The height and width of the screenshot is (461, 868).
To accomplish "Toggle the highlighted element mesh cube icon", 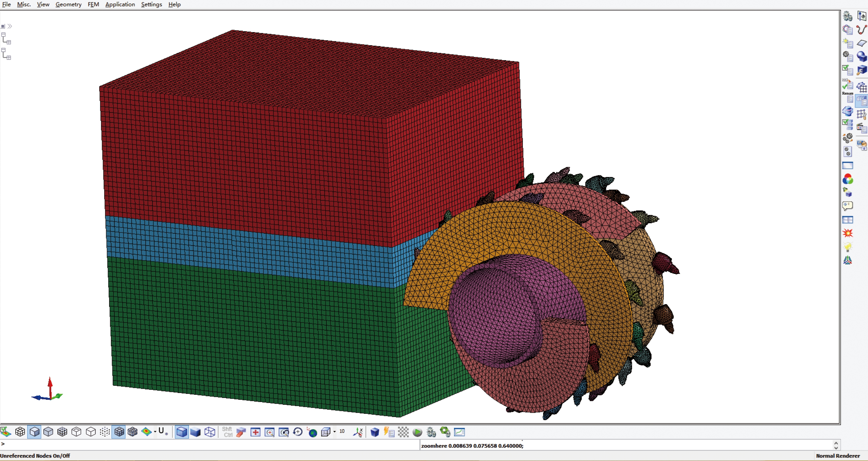I will 119,432.
